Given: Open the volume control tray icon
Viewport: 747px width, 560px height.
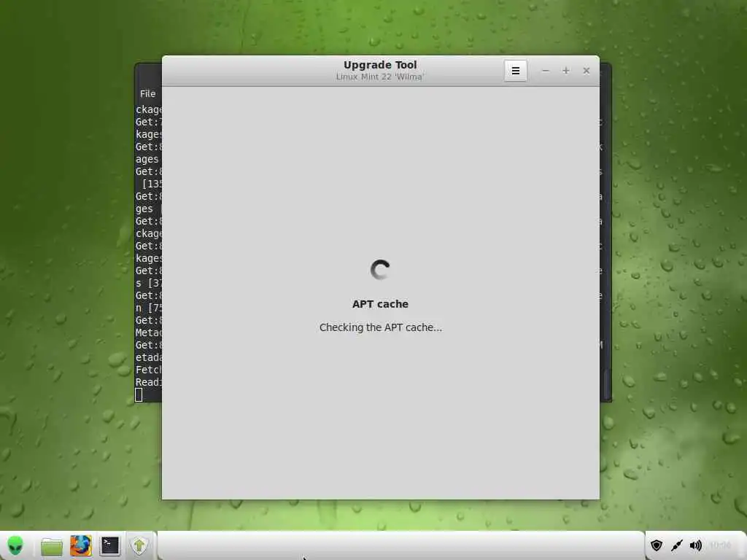Looking at the screenshot, I should (695, 545).
